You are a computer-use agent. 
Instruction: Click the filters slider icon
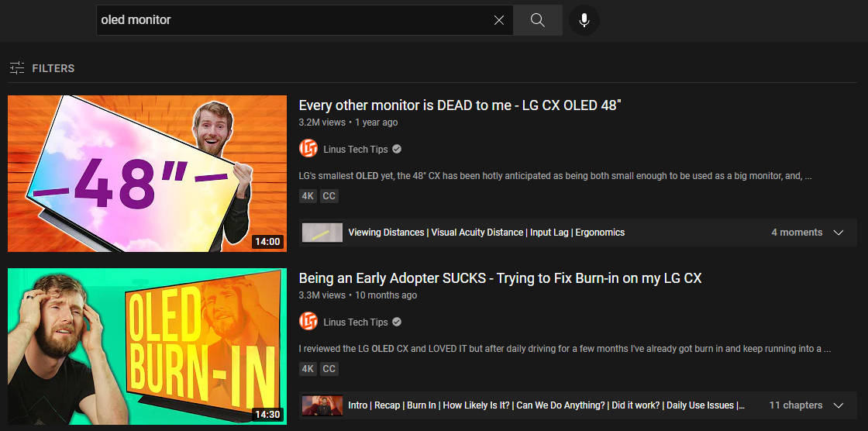tap(17, 68)
